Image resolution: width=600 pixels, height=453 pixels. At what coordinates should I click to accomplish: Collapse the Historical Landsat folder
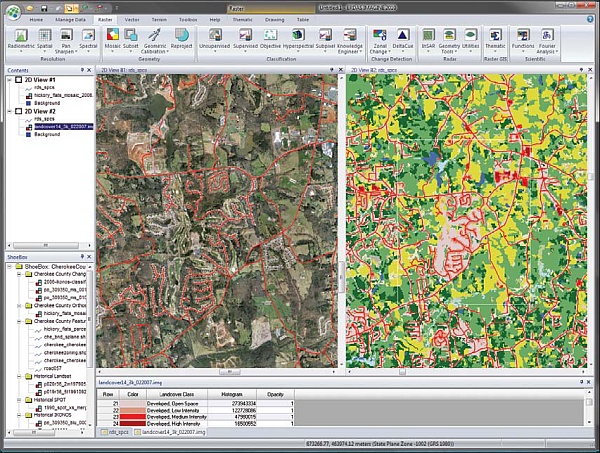pyautogui.click(x=19, y=376)
